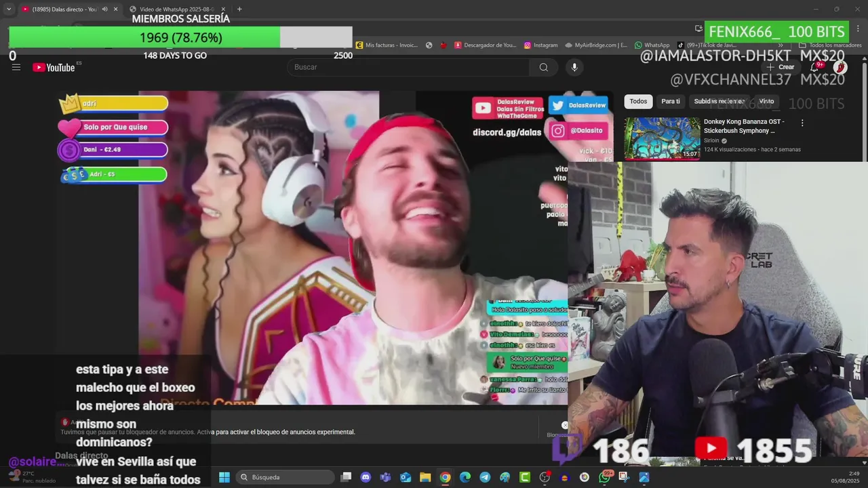Open Instagram bookmark
Screen dimensions: 868x488
[x=540, y=45]
